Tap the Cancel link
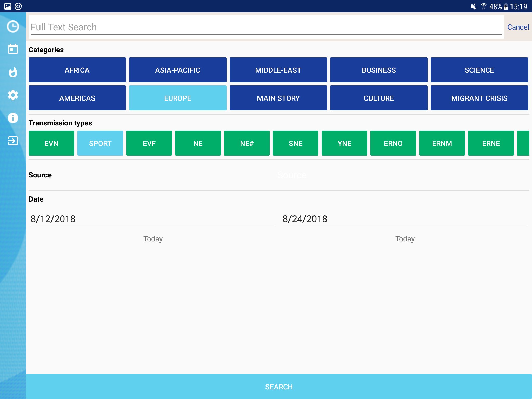 click(518, 27)
